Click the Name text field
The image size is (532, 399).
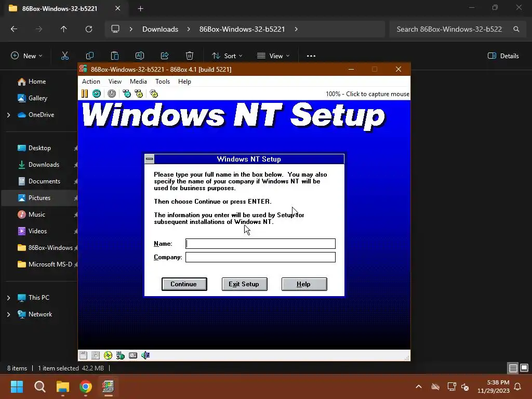pos(260,244)
